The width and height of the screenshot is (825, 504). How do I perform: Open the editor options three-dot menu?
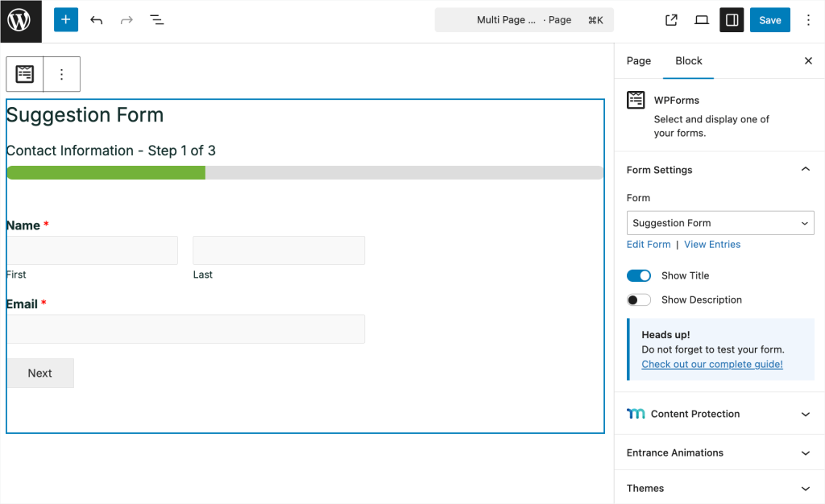[808, 19]
